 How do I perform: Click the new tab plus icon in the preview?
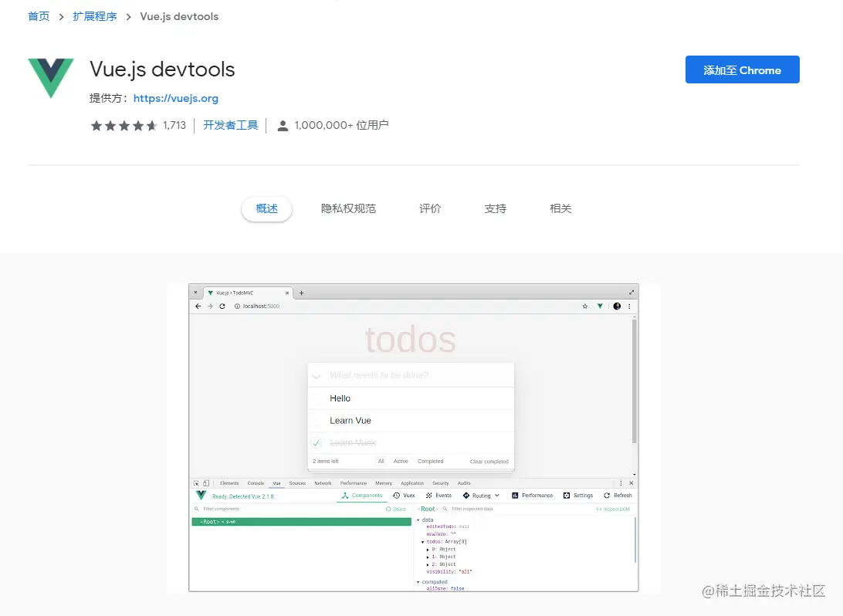coord(302,293)
